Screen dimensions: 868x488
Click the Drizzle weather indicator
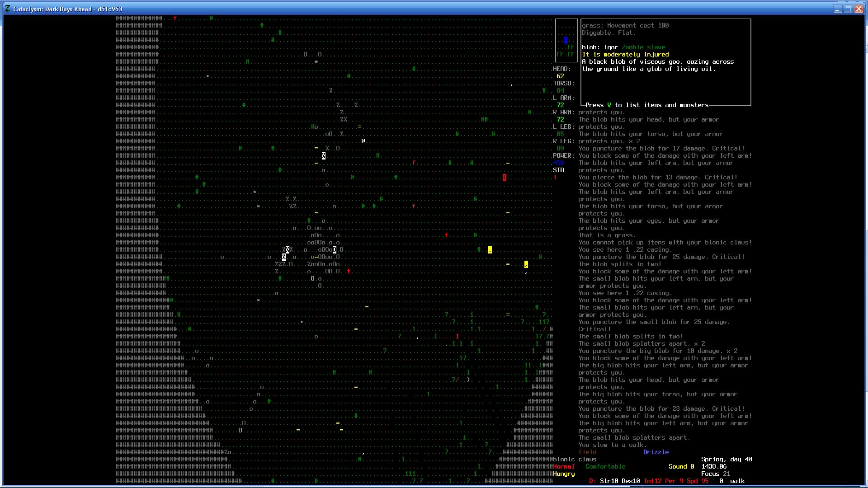[x=656, y=452]
